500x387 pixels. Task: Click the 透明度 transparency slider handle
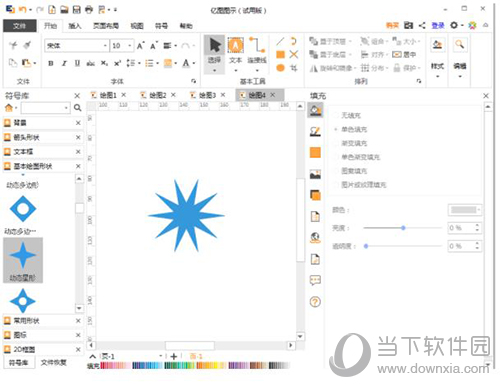[x=366, y=246]
